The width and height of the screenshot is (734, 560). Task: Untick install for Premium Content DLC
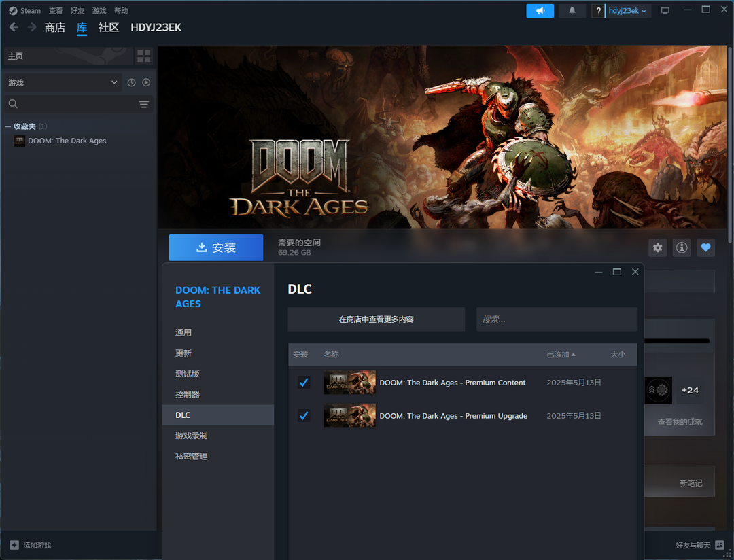coord(304,383)
